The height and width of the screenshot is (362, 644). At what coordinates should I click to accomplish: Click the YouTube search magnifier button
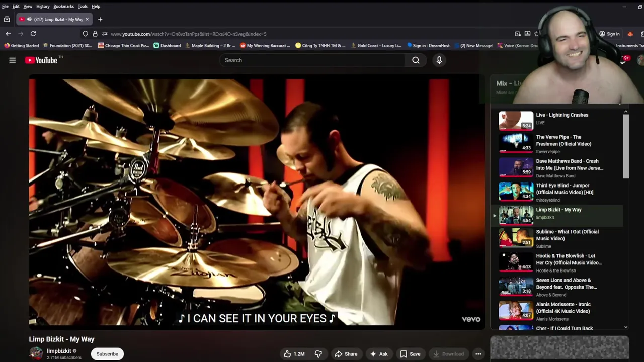click(416, 60)
